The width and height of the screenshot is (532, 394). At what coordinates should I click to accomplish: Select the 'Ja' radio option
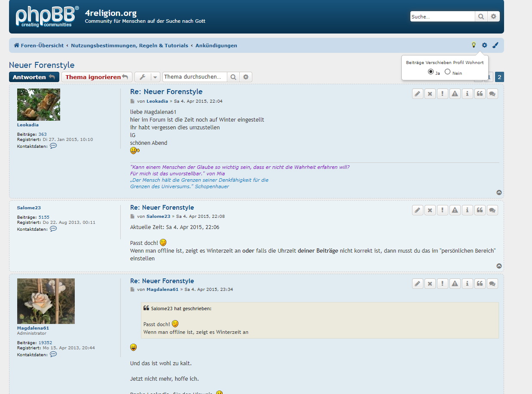click(431, 72)
